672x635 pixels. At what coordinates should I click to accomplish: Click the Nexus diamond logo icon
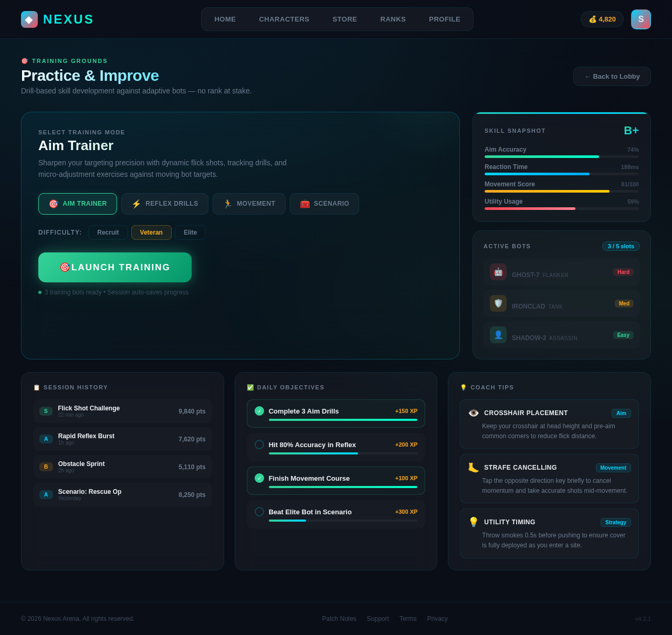29,19
